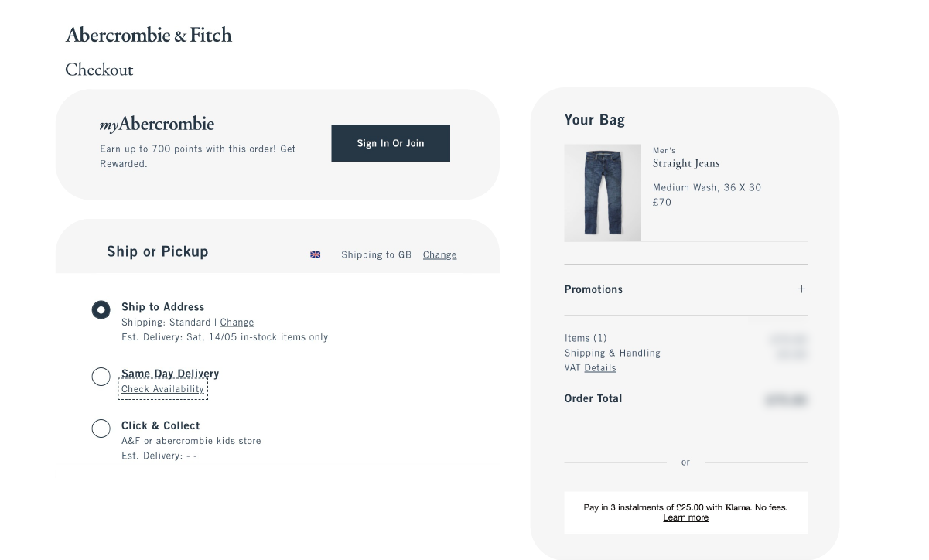
Task: Click the Shipping to GB text
Action: [x=376, y=255]
